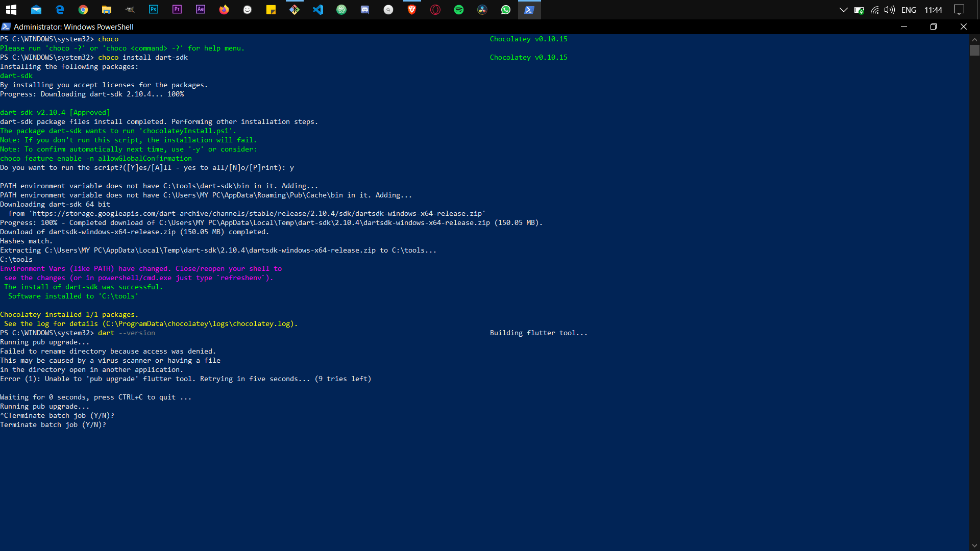Open Adobe Premiere Pro from the taskbar
The height and width of the screenshot is (551, 980).
177,10
